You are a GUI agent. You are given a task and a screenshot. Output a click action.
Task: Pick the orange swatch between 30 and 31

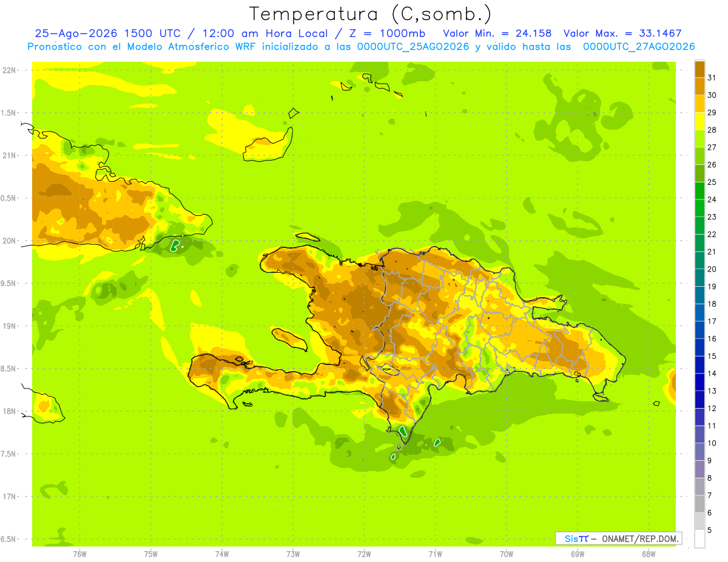tap(699, 86)
